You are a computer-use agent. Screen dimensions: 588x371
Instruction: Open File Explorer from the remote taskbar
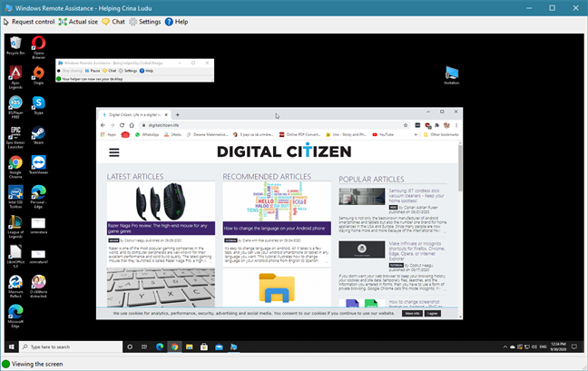[x=189, y=347]
